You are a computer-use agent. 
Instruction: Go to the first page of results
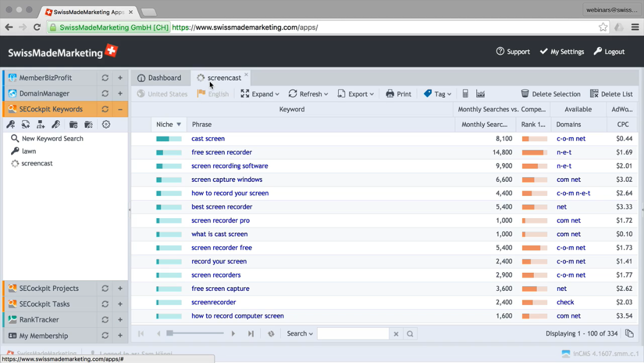click(141, 334)
